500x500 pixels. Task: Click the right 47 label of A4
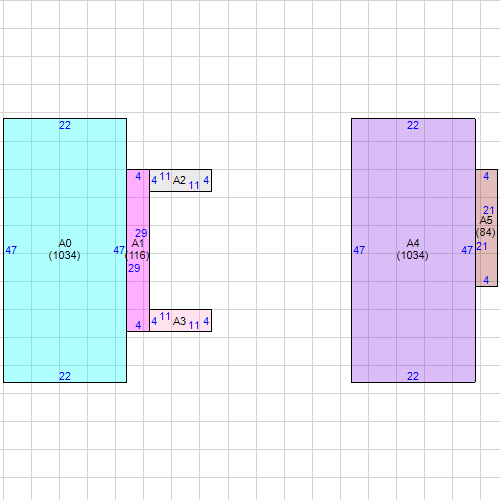(x=467, y=250)
